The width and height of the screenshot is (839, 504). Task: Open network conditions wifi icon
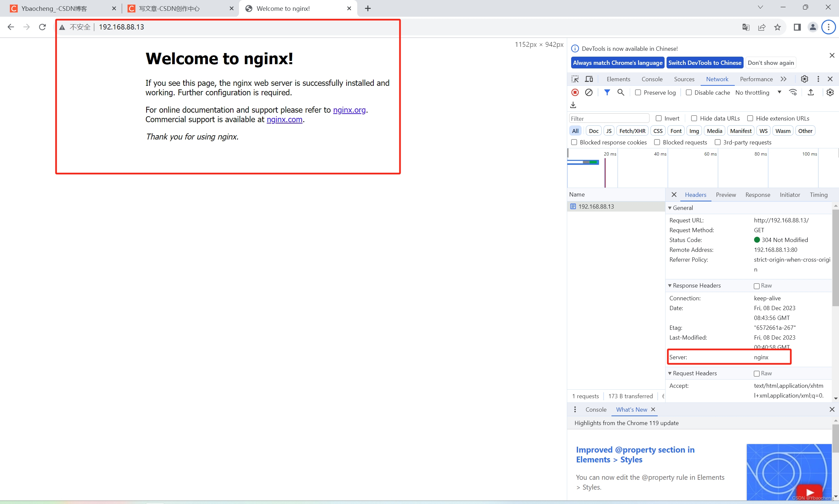tap(793, 92)
